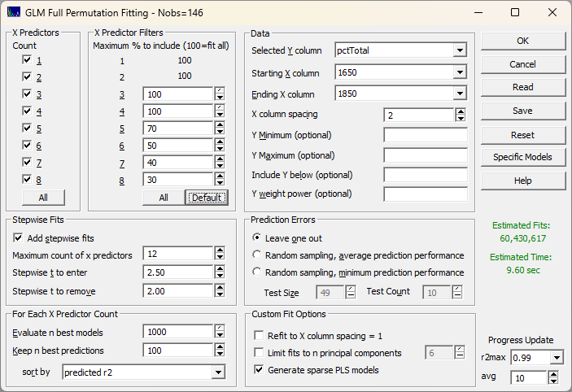This screenshot has width=572, height=392.
Task: Click the Save button
Action: (522, 111)
